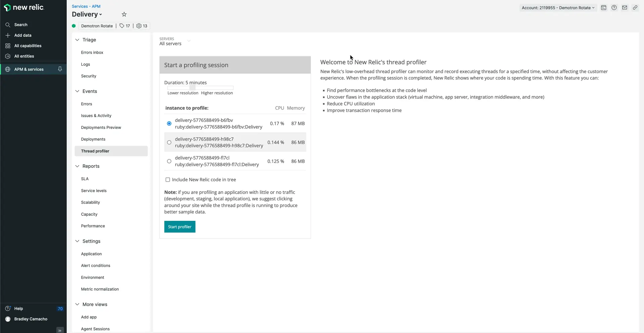The width and height of the screenshot is (644, 333).
Task: Select the delivery-5776588499-fl7cl instance radio button
Action: pos(169,161)
